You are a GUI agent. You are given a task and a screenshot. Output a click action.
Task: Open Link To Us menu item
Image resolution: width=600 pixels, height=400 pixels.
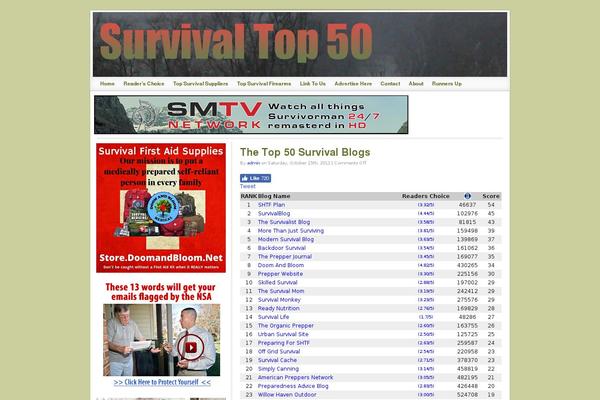[313, 83]
